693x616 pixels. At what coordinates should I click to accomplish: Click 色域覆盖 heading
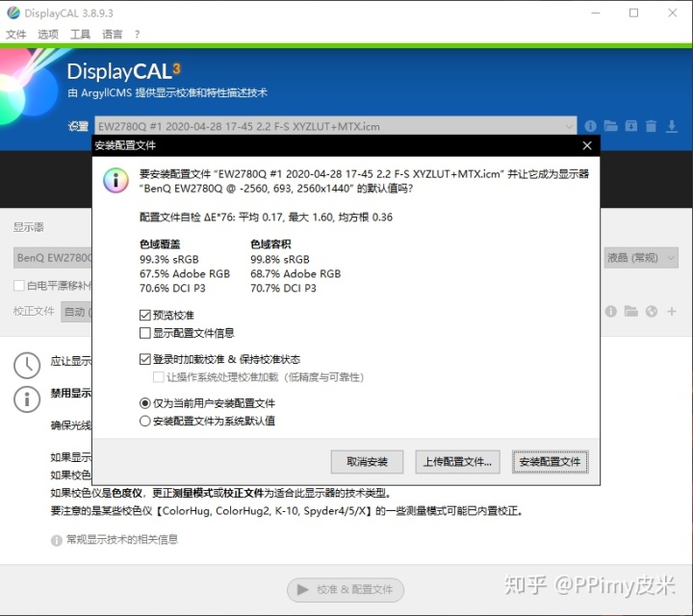click(160, 244)
